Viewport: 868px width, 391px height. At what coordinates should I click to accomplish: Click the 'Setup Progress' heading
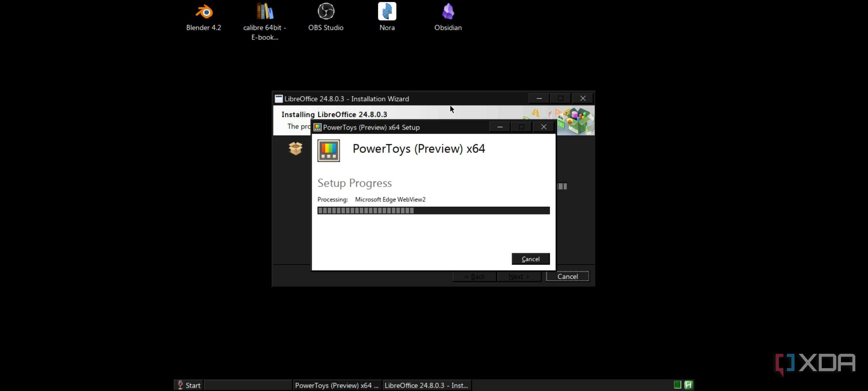354,183
